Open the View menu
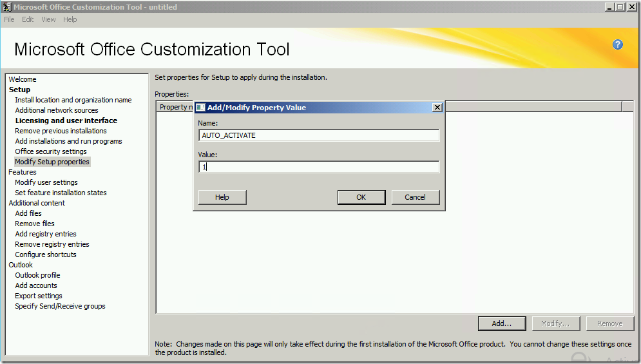 coord(48,19)
